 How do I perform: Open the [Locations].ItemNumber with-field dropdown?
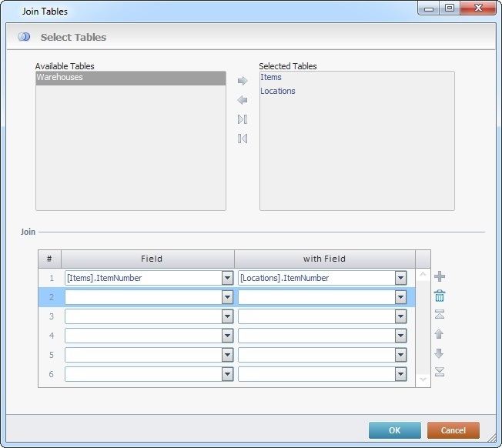pos(400,278)
